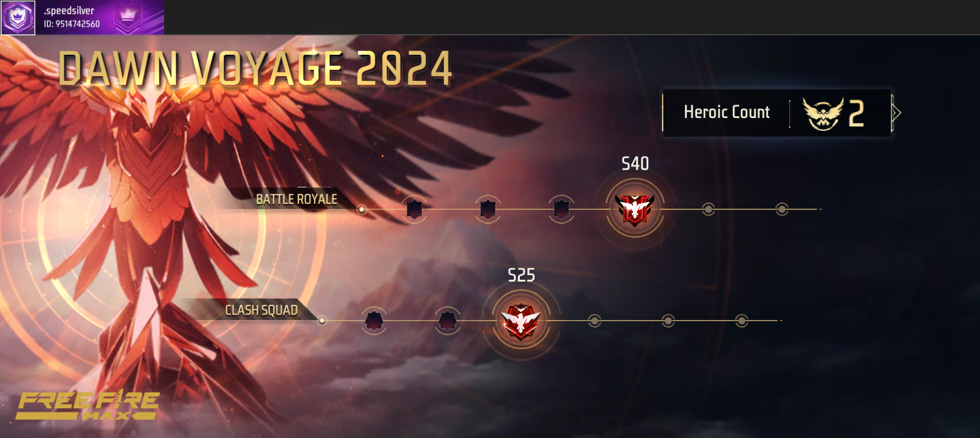Viewport: 980px width, 438px height.
Task: Select the Battle Royale mode label
Action: coord(297,200)
